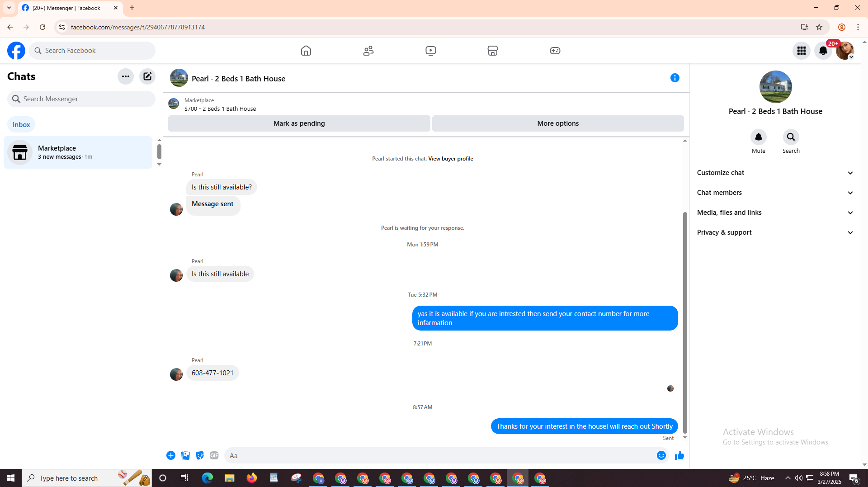The height and width of the screenshot is (487, 868).
Task: Click the 'Thanks for your interest' message
Action: (x=585, y=426)
